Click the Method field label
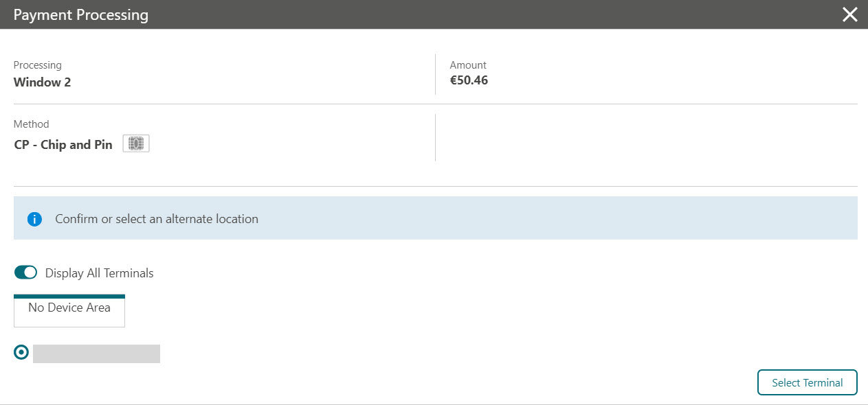 (x=32, y=124)
